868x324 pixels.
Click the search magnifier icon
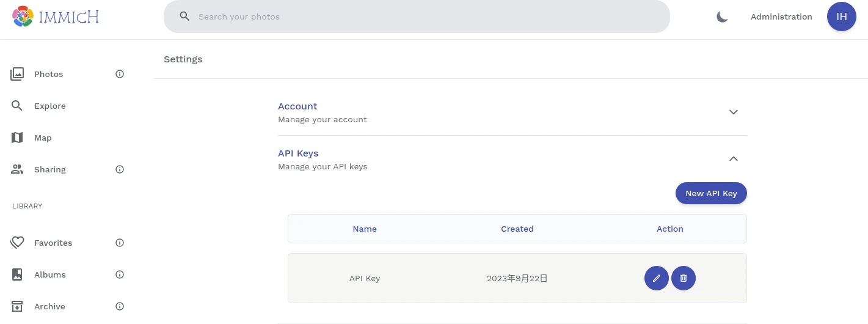tap(184, 17)
